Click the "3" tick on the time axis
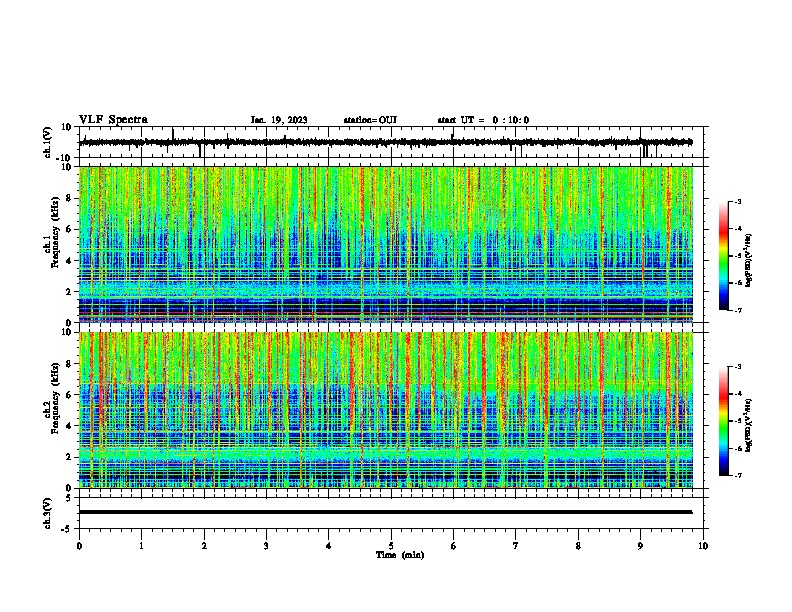Image resolution: width=792 pixels, height=612 pixels. point(266,546)
